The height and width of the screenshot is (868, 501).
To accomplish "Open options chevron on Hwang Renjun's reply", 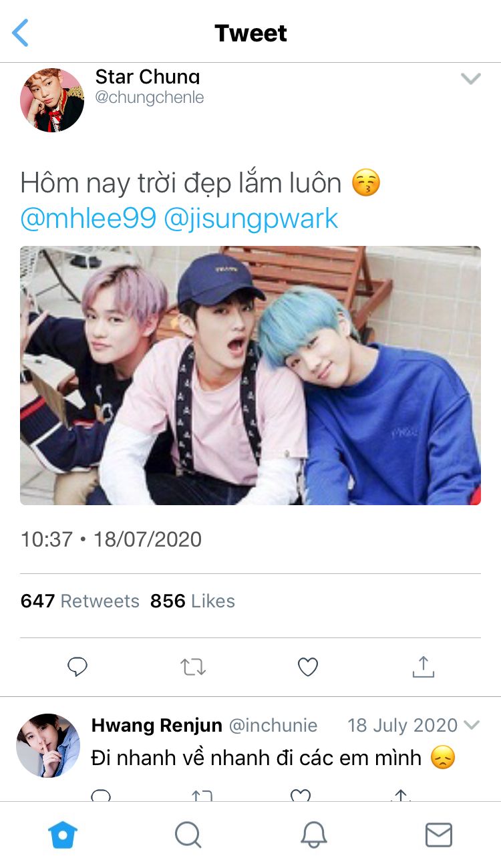I will [472, 726].
